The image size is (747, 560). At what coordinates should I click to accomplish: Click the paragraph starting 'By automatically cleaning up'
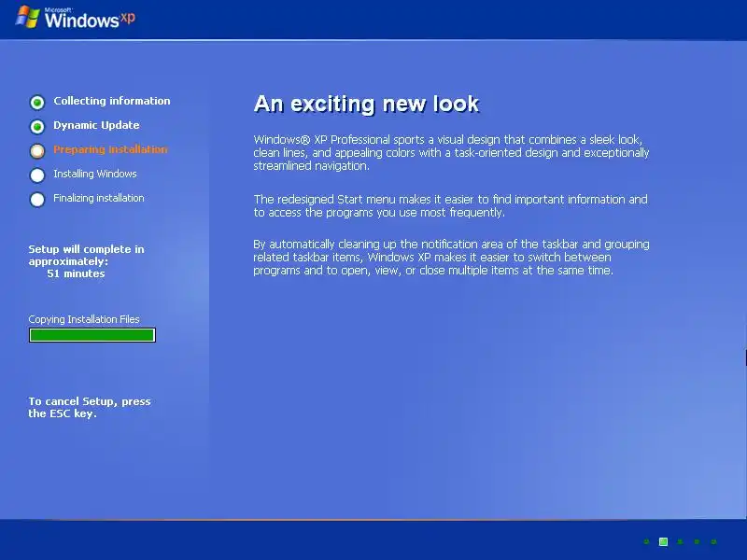[451, 258]
